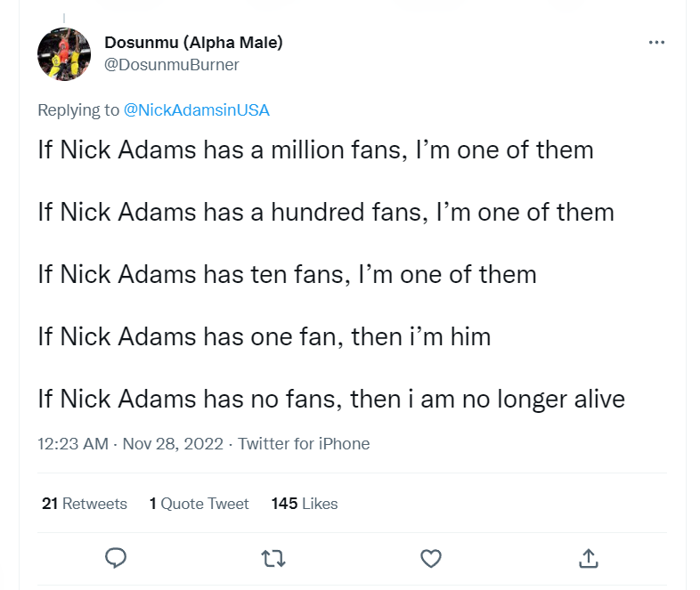Visit the @DosunmuBurner handle
The width and height of the screenshot is (700, 590).
coord(171,64)
